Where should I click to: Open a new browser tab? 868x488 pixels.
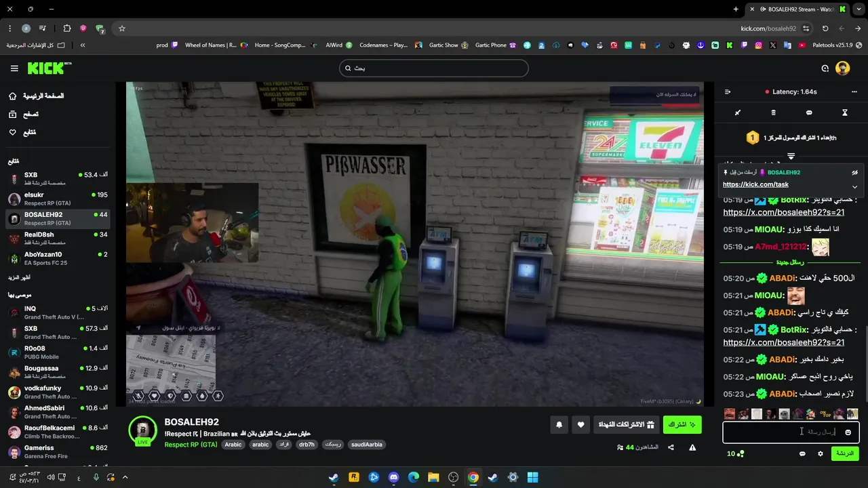pyautogui.click(x=736, y=9)
